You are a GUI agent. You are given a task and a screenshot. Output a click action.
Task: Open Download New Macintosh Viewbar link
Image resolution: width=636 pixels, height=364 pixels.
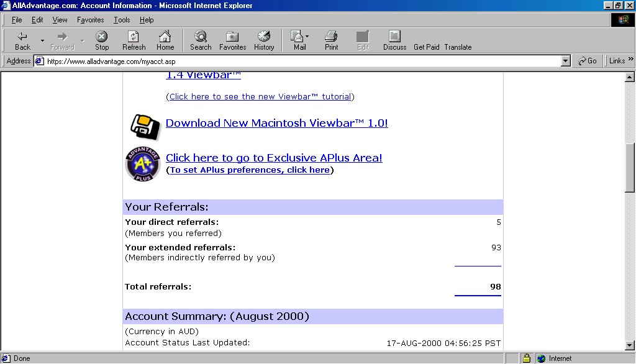[x=276, y=123]
